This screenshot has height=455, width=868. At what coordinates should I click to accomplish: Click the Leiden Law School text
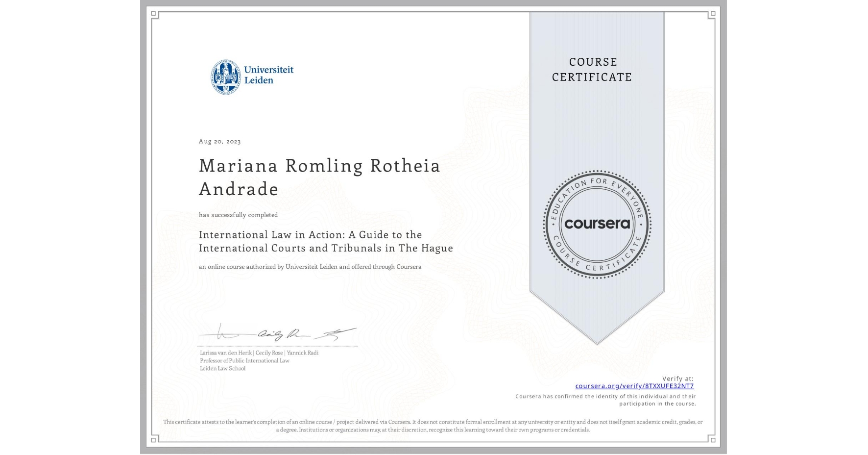point(222,368)
